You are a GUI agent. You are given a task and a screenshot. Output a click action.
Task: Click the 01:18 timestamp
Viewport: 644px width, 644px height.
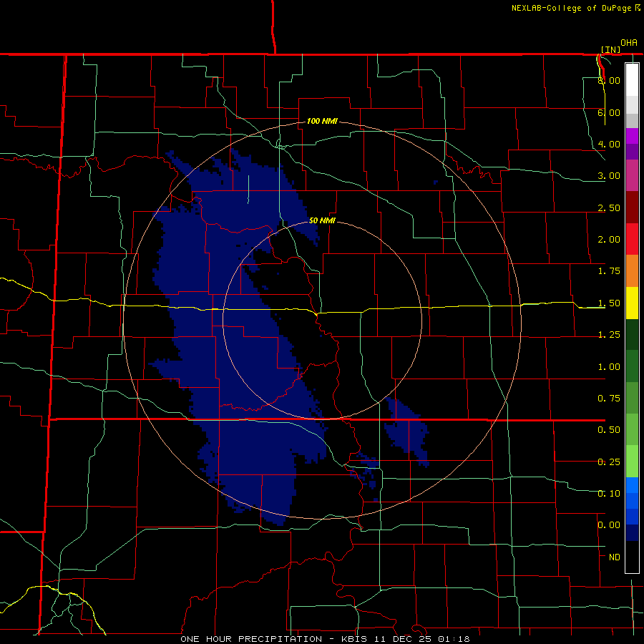coord(454,639)
